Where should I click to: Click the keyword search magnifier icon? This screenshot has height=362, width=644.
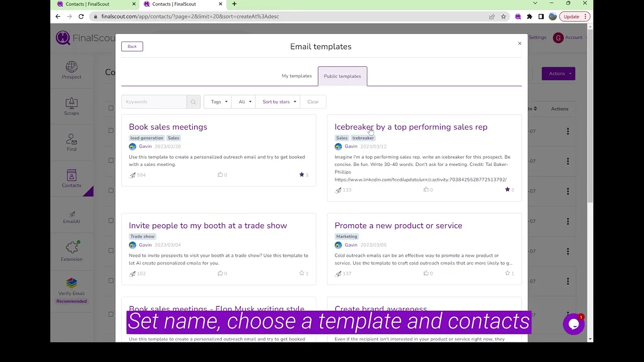coord(193,102)
